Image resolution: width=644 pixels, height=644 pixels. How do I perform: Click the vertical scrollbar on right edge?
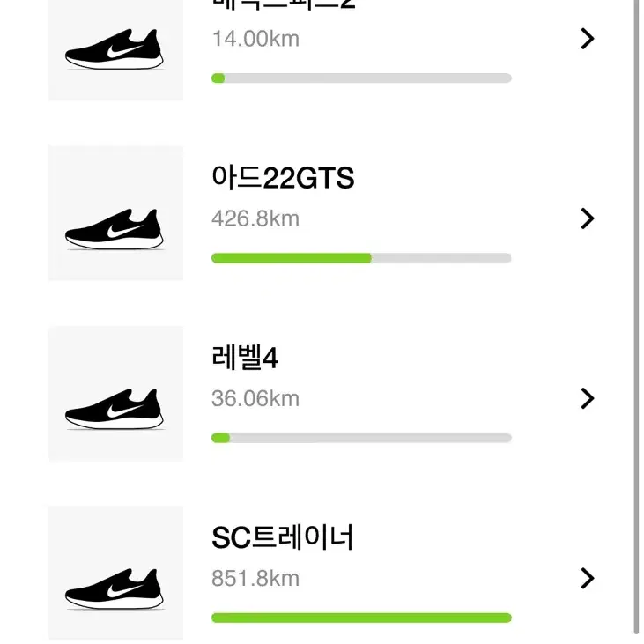click(x=636, y=318)
